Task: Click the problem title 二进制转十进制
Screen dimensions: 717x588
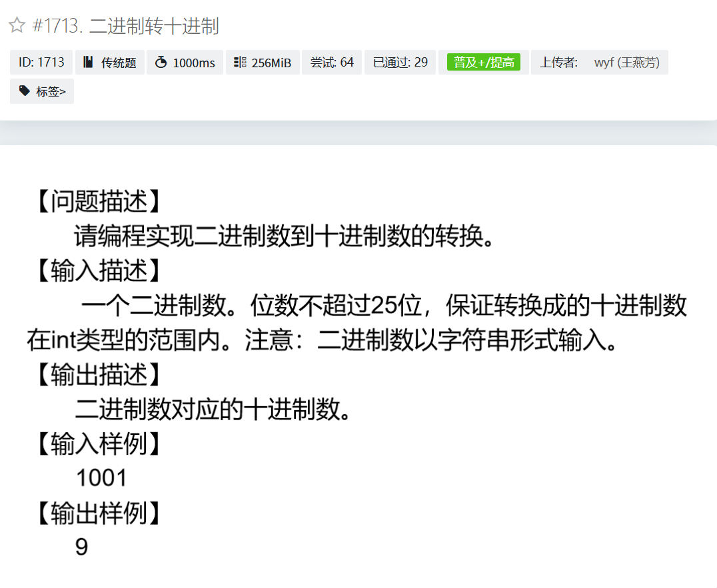Action: point(153,27)
